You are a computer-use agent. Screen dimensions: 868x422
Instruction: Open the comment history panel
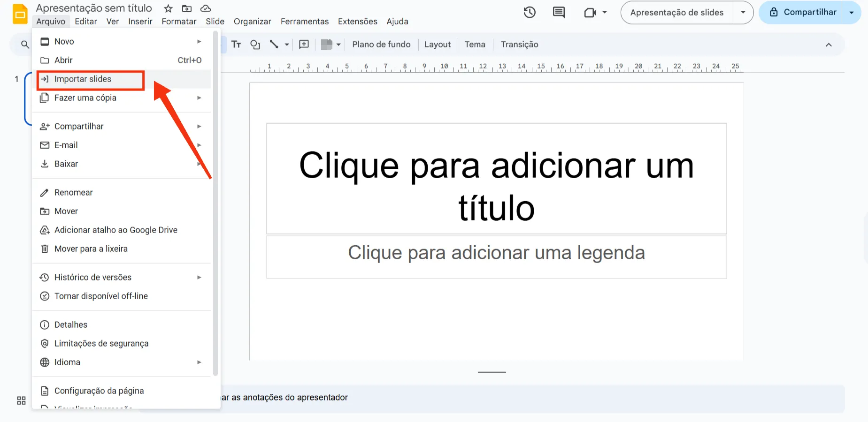pyautogui.click(x=558, y=12)
